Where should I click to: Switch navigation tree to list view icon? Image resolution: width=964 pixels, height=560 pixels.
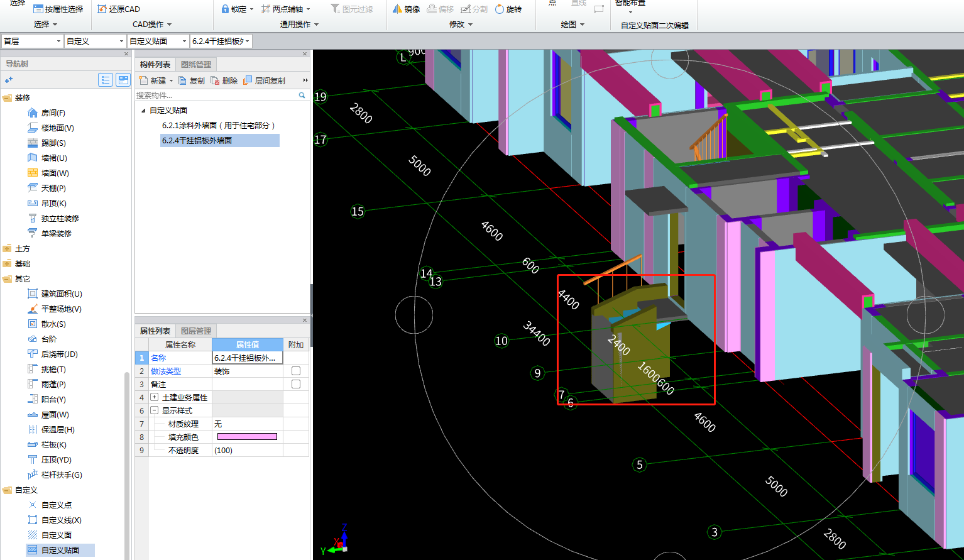(x=106, y=80)
